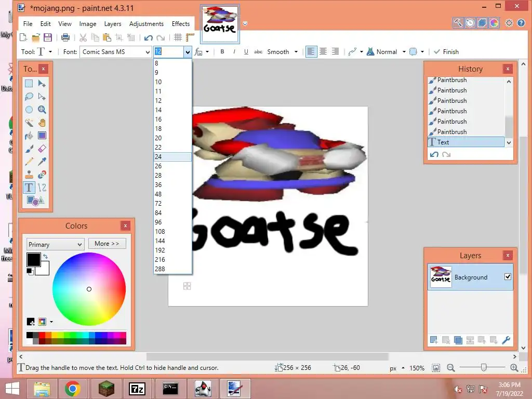Uncheck the Background layer visibility checkbox
The width and height of the screenshot is (532, 399).
pyautogui.click(x=508, y=276)
